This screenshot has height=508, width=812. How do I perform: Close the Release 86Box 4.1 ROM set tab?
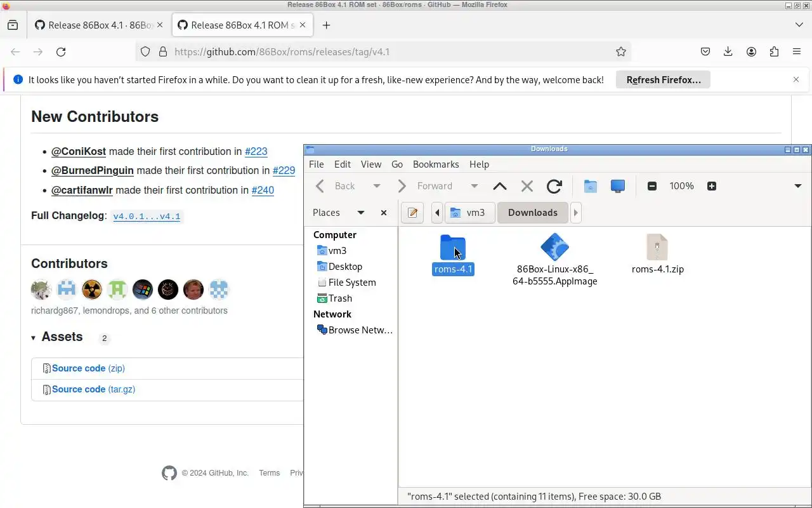[x=303, y=25]
